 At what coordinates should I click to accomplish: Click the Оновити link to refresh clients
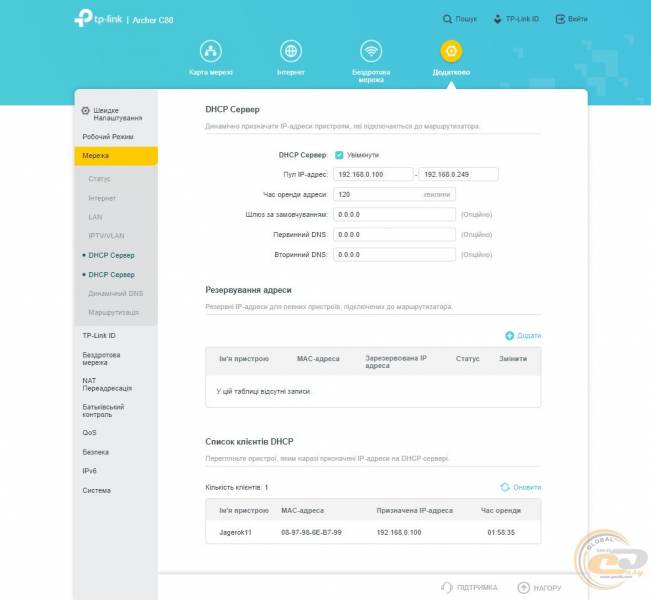(527, 487)
